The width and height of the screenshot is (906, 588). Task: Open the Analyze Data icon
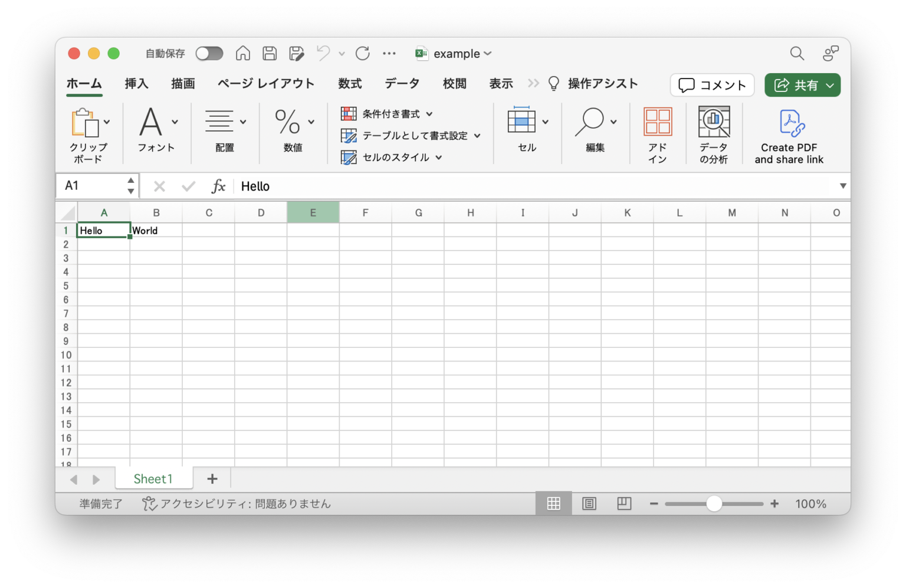(714, 135)
